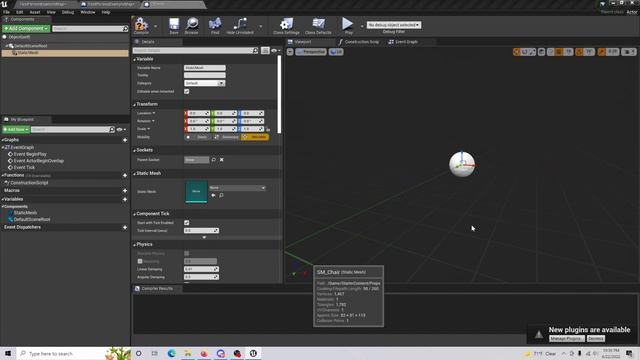This screenshot has height=360, width=640.
Task: Collapse the Component Tick section
Action: tap(134, 214)
